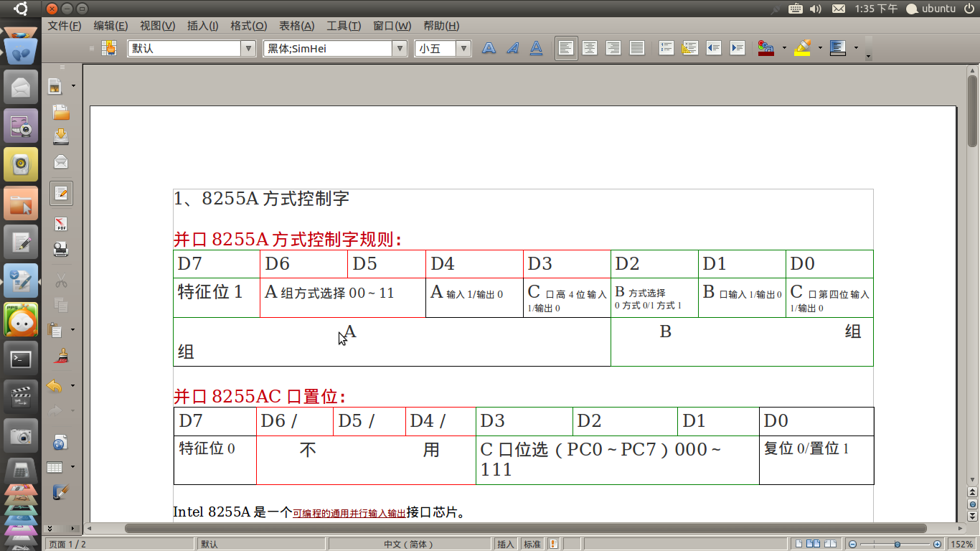
Task: Click the Show Draw Functions icon
Action: [61, 492]
